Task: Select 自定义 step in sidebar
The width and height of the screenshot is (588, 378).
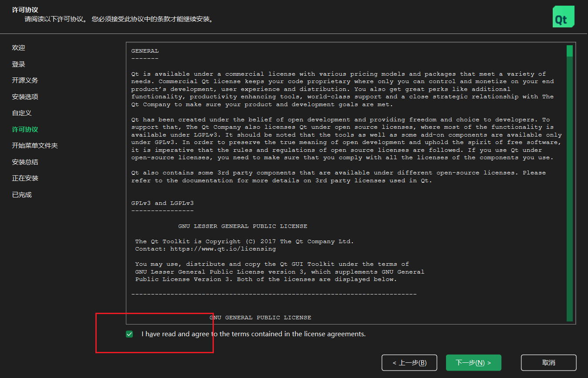Action: [x=22, y=113]
